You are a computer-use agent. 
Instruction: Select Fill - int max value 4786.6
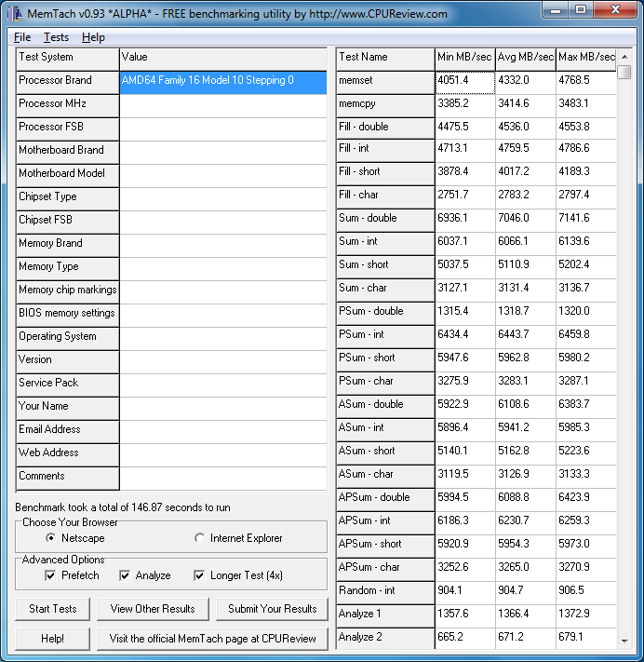point(586,151)
